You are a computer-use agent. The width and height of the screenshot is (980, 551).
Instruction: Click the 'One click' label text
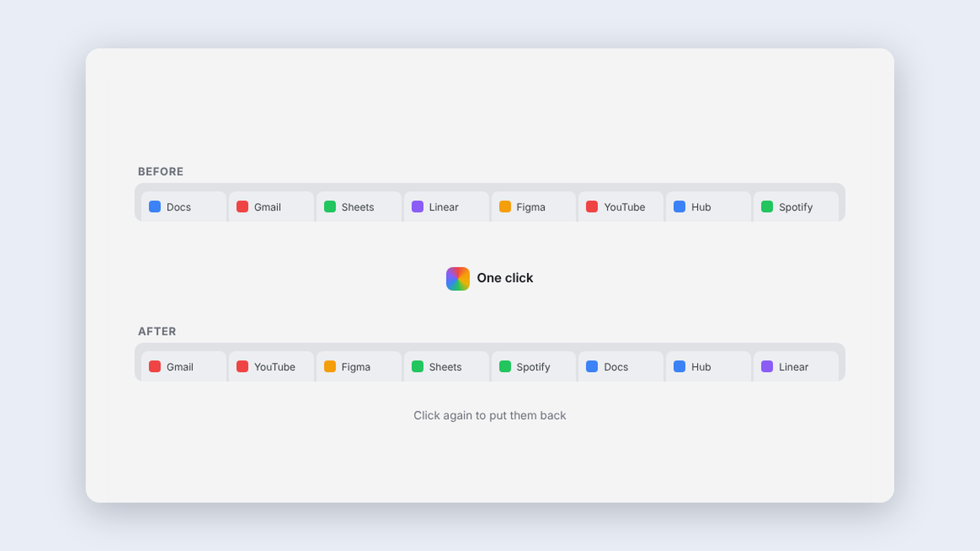click(x=505, y=278)
